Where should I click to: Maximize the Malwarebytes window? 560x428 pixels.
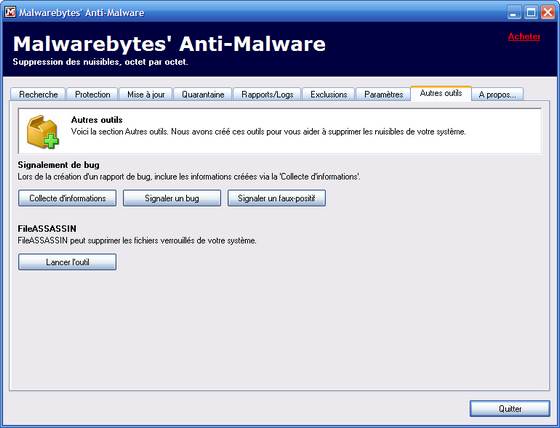click(x=531, y=13)
